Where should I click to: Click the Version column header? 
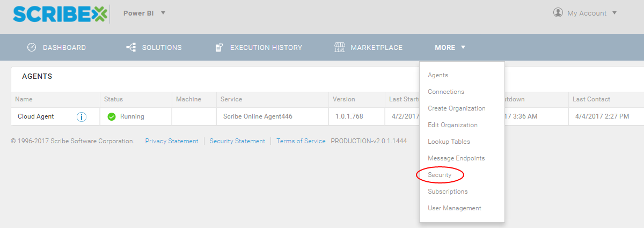coord(343,99)
